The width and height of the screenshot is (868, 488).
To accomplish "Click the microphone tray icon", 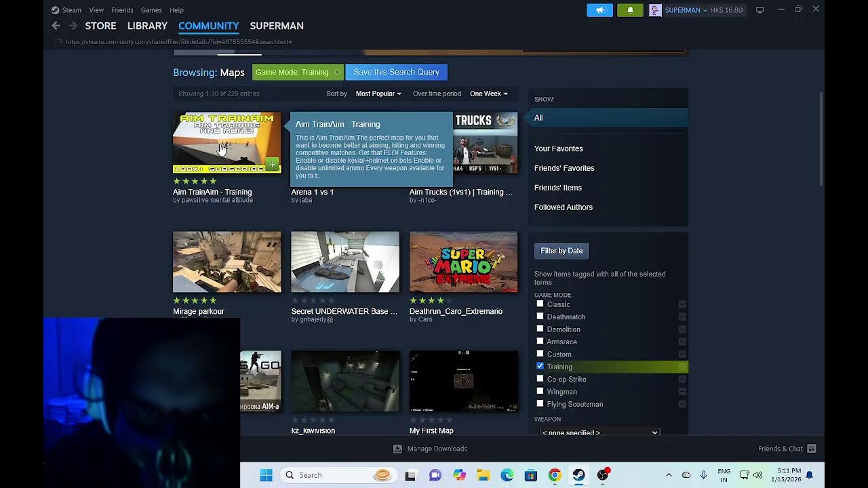I will click(703, 475).
